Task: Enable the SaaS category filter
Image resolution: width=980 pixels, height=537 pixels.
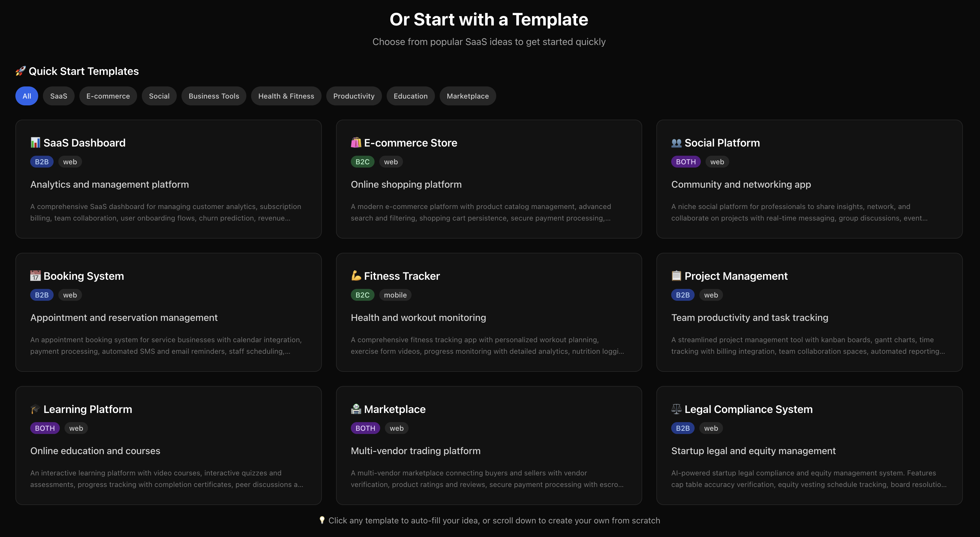Action: click(59, 96)
